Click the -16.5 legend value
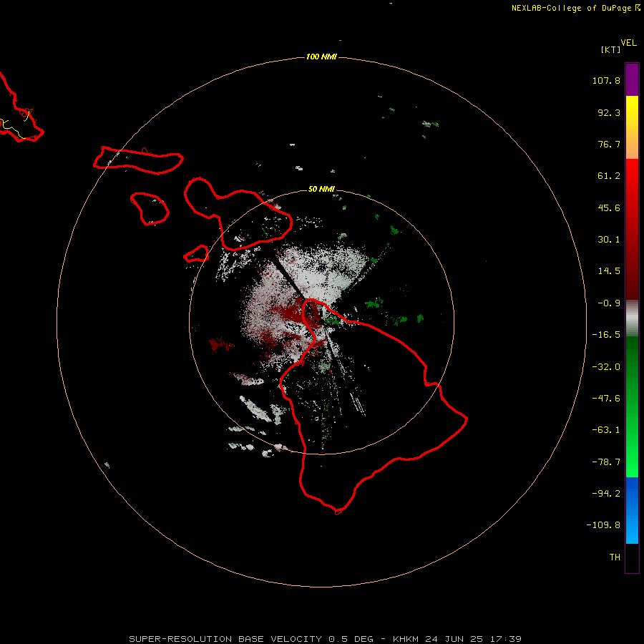Viewport: 644px width, 644px height. point(606,335)
